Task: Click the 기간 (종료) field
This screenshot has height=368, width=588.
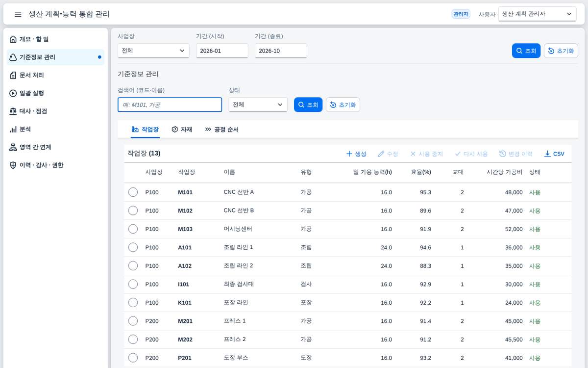Action: [281, 51]
